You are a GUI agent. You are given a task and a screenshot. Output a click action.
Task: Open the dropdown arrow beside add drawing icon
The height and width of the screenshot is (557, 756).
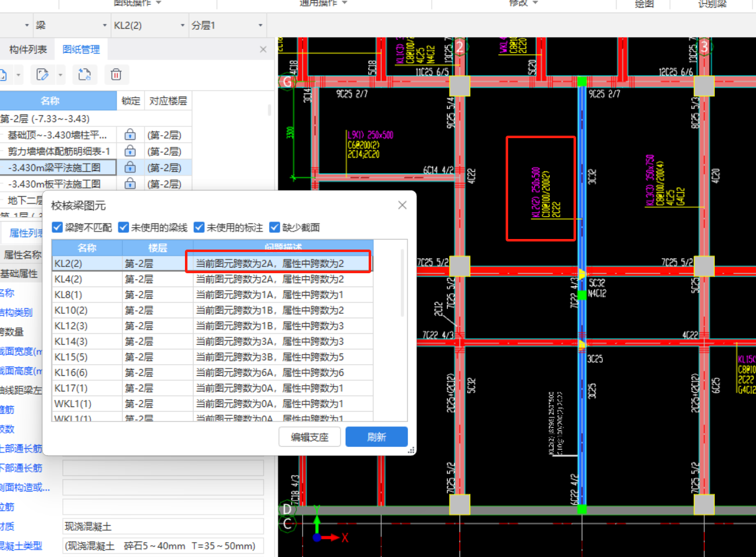pos(19,75)
